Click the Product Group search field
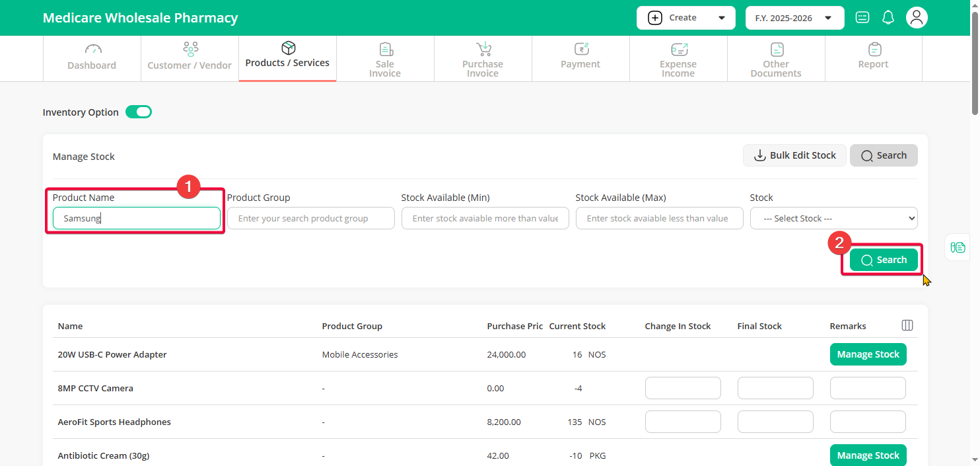Screen dimensions: 980x466 click(x=310, y=218)
